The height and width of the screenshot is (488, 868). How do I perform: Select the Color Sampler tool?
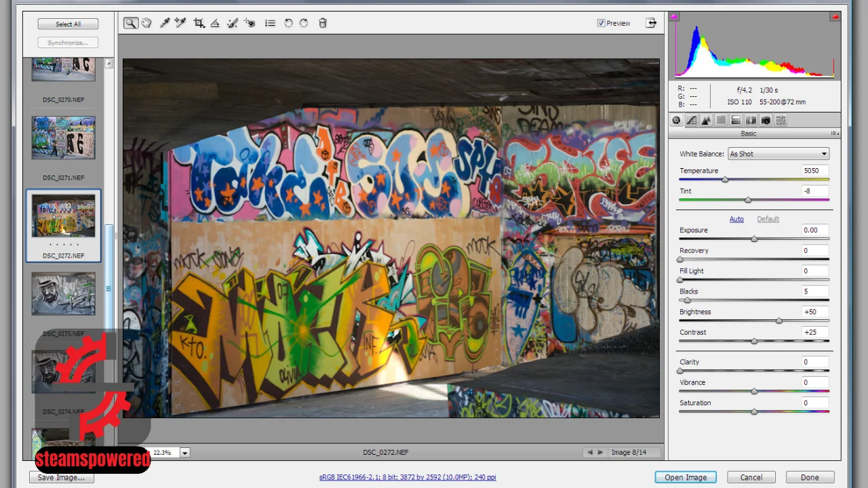[x=180, y=23]
